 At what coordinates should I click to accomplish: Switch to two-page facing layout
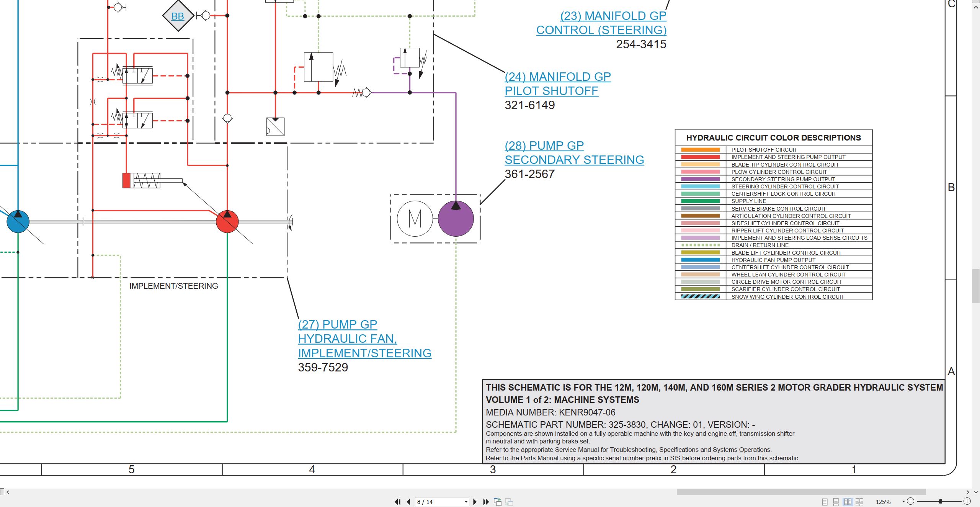848,502
